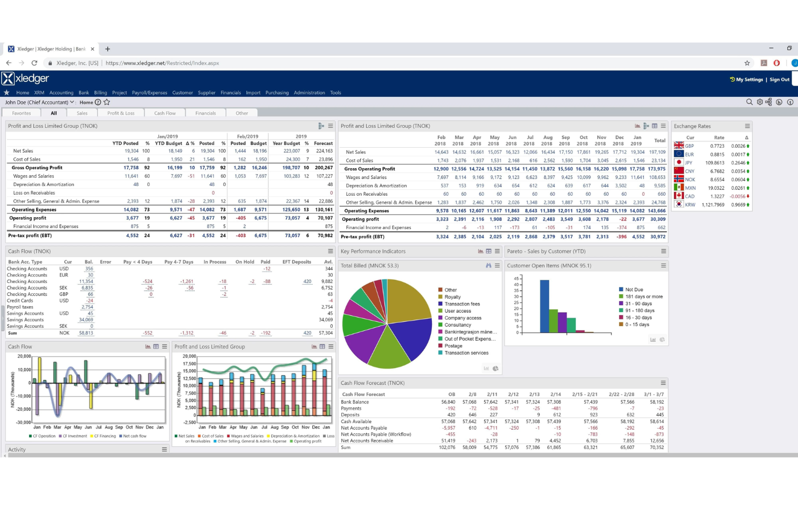Click the org-chart icon next to the settings gear
The width and height of the screenshot is (798, 532).
click(x=768, y=102)
